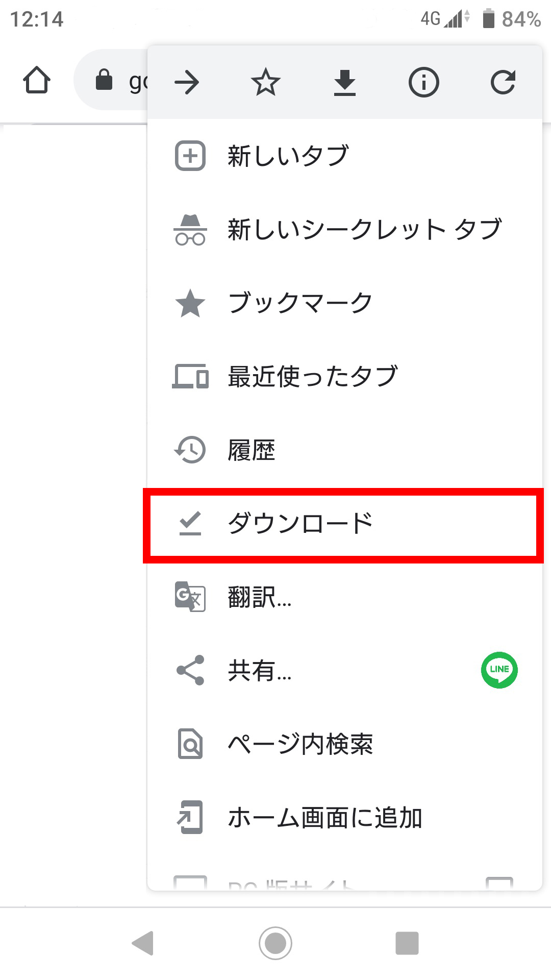The image size is (551, 980).
Task: Select ダウンロード menu item
Action: pyautogui.click(x=345, y=523)
